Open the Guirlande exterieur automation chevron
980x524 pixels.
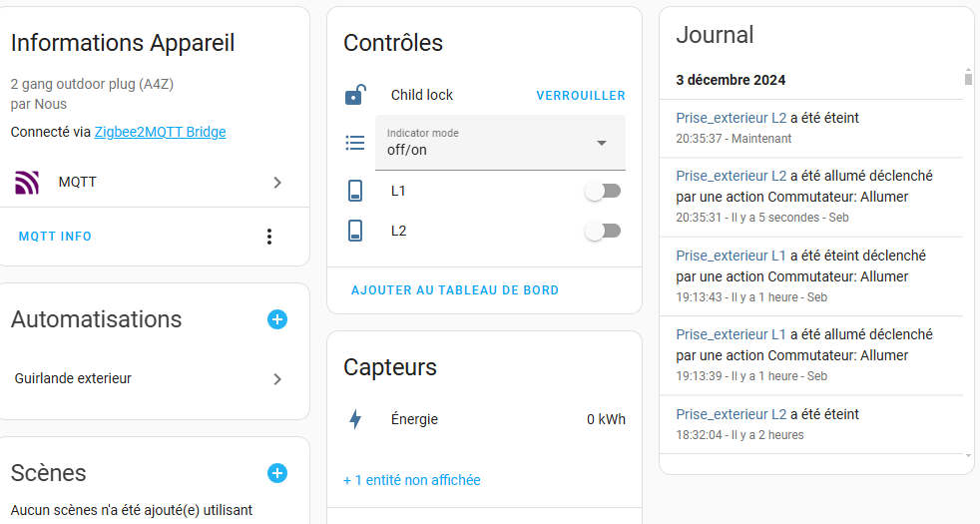277,379
